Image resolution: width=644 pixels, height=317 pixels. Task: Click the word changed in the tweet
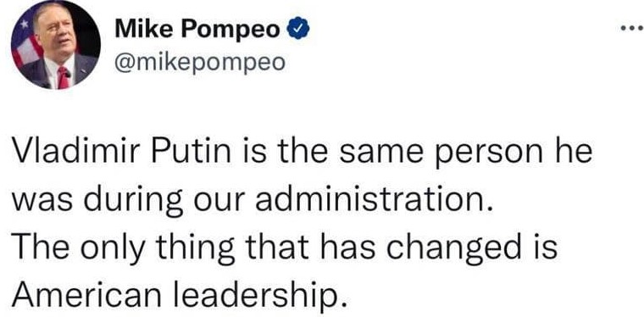[451, 248]
